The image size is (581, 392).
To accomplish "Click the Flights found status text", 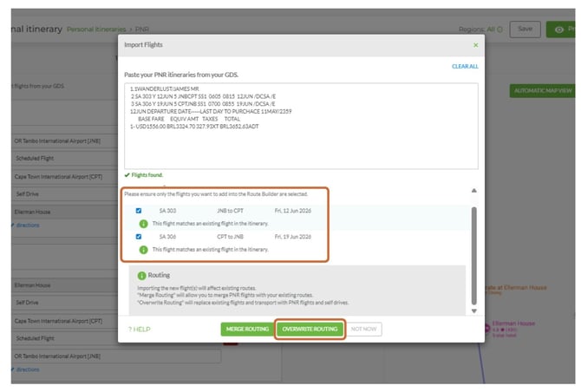I will (x=147, y=175).
